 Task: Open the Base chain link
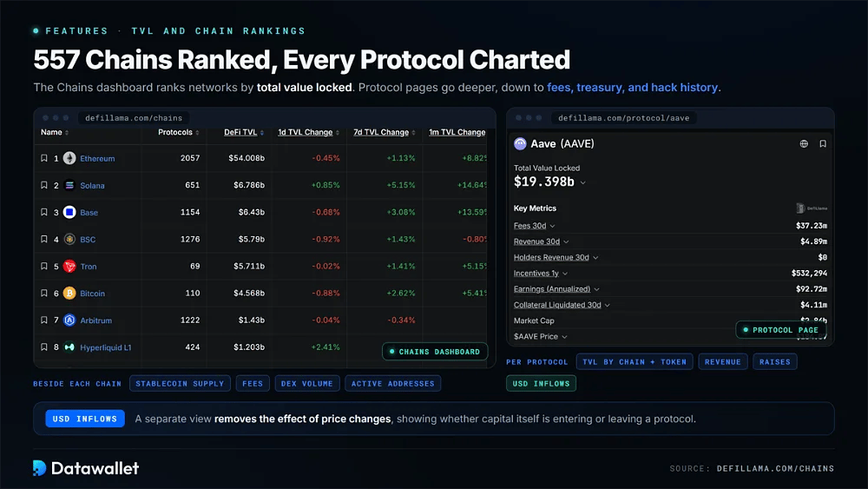coord(89,212)
